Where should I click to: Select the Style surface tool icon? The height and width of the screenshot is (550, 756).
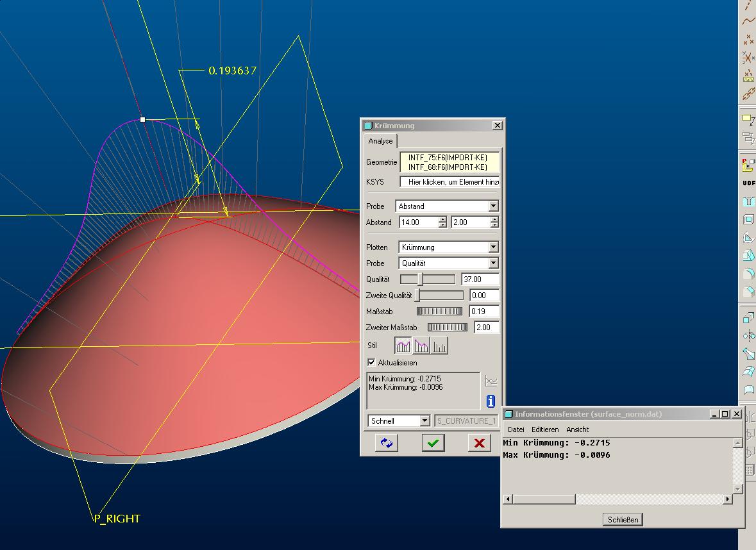coord(748,390)
